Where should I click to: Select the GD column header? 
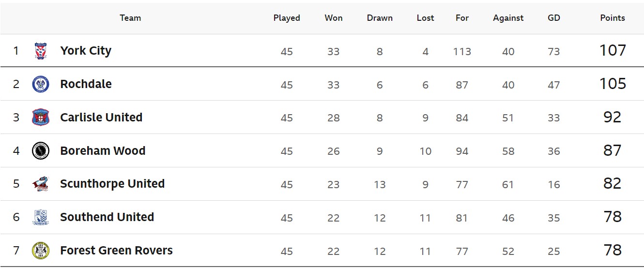553,18
